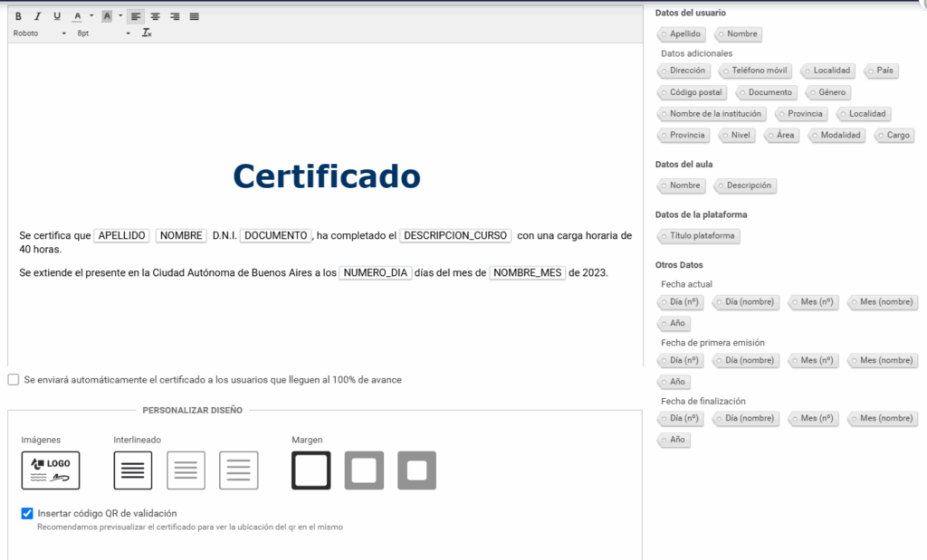Center-align the certificate text
Viewport: 927px width, 560px height.
click(154, 16)
